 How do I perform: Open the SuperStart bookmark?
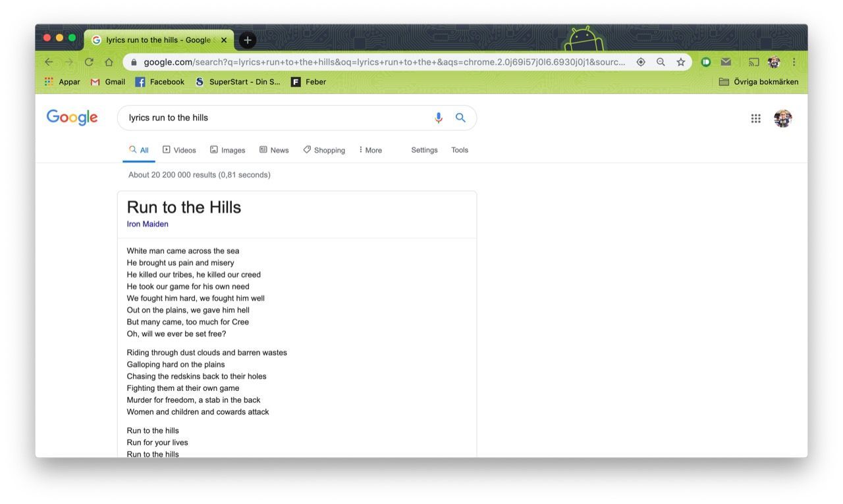coord(238,82)
